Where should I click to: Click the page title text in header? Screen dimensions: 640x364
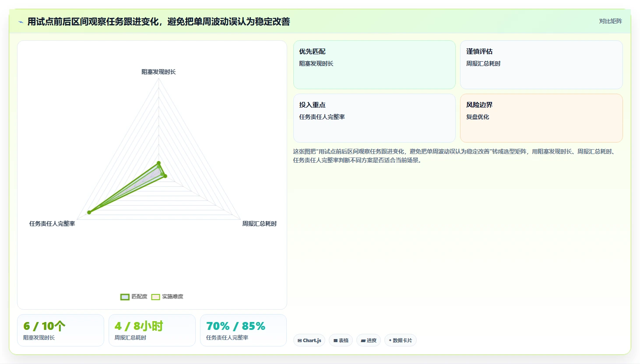[x=158, y=21]
